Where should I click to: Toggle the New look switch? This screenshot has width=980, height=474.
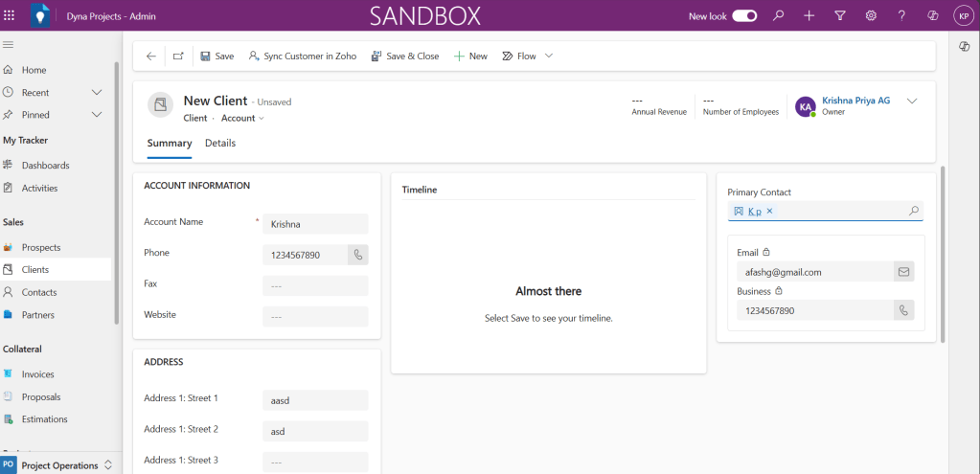744,16
